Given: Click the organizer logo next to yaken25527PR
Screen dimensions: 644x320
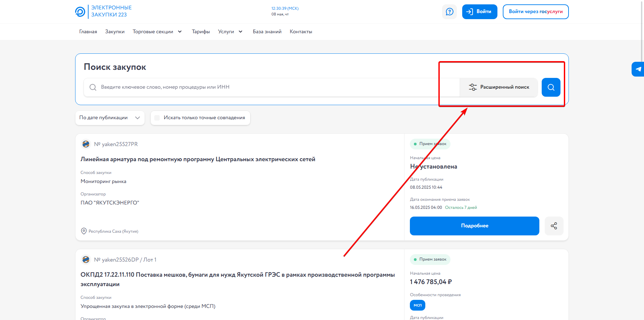Looking at the screenshot, I should coord(86,144).
